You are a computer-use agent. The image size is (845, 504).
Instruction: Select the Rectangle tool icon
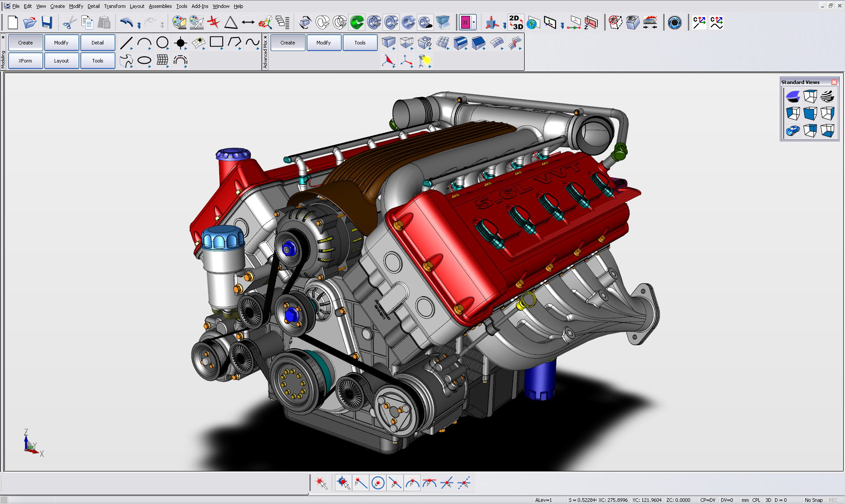pos(217,43)
